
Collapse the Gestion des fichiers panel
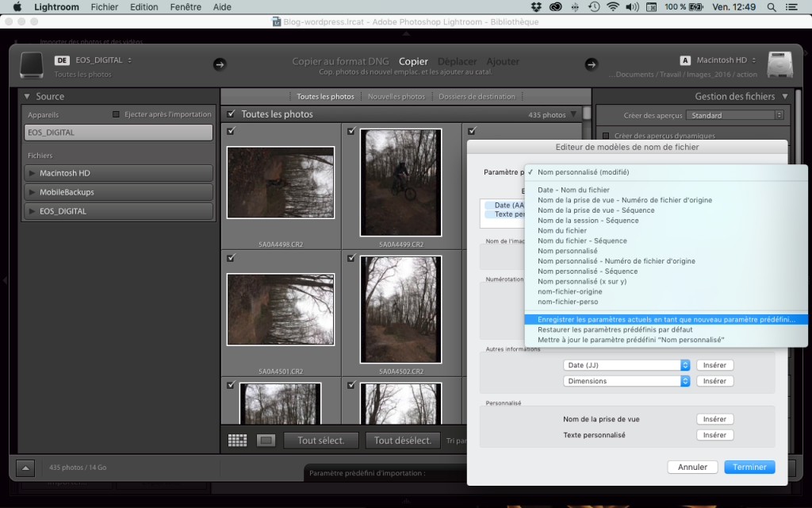coord(785,96)
